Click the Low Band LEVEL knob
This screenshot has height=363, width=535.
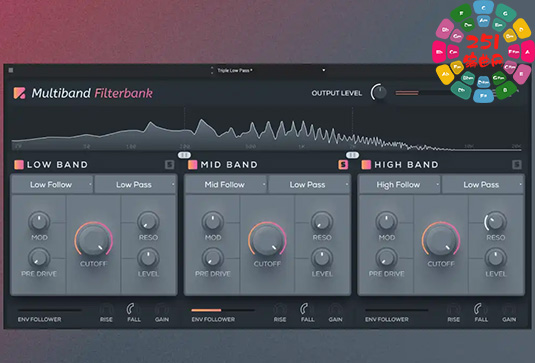tap(148, 258)
